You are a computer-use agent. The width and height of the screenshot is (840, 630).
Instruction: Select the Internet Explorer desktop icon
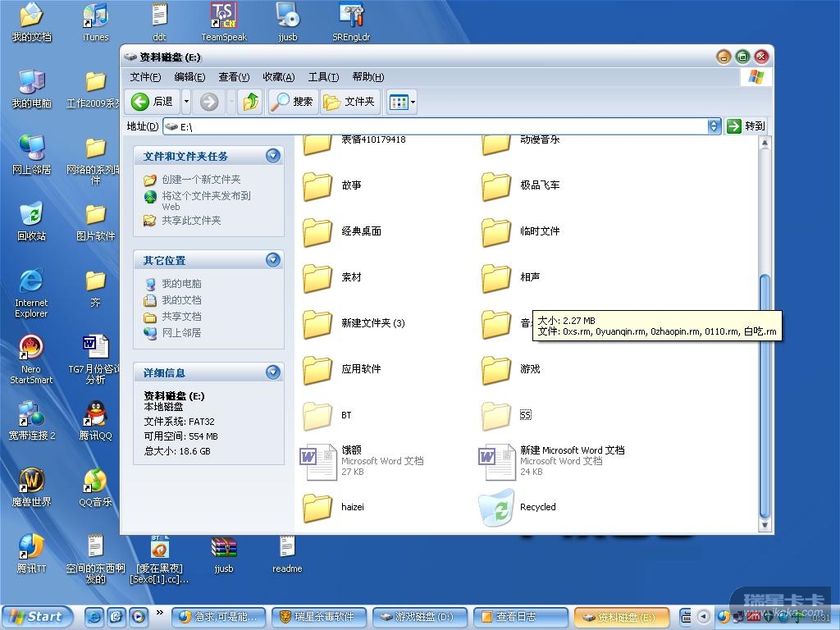click(x=31, y=294)
